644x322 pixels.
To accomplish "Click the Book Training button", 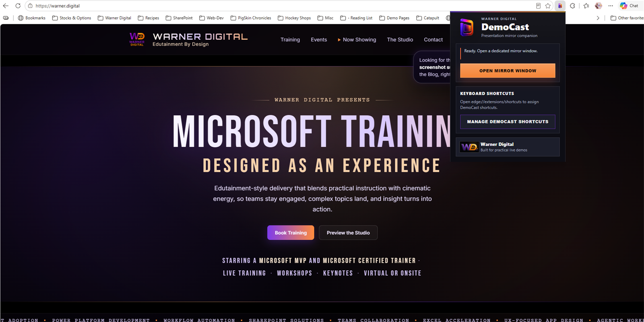I will click(x=291, y=233).
